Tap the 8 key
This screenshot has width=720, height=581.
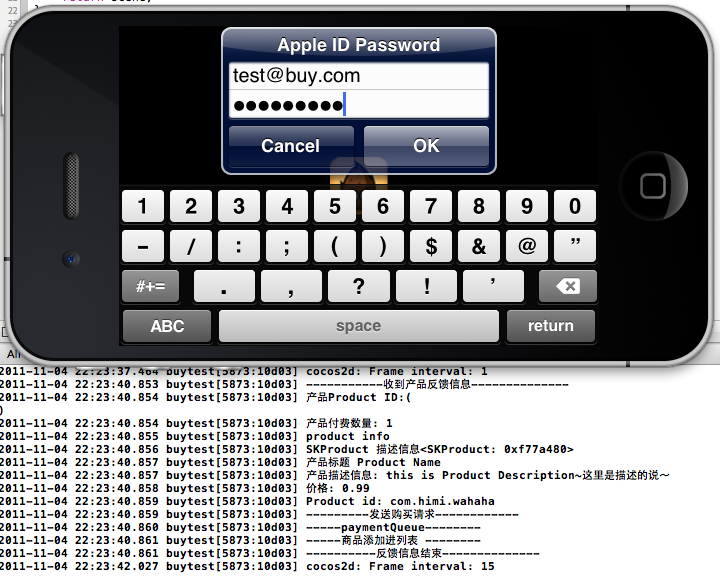479,206
